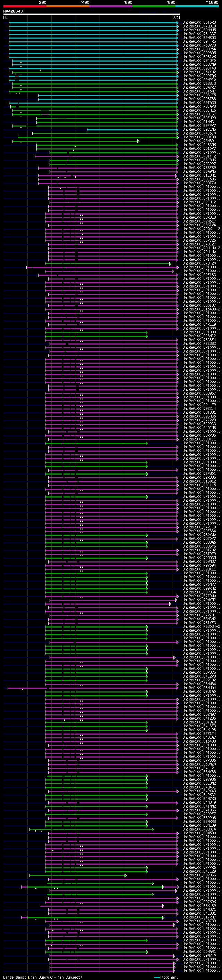Select the query name AV426643
The height and width of the screenshot is (980, 222).
coord(13,11)
